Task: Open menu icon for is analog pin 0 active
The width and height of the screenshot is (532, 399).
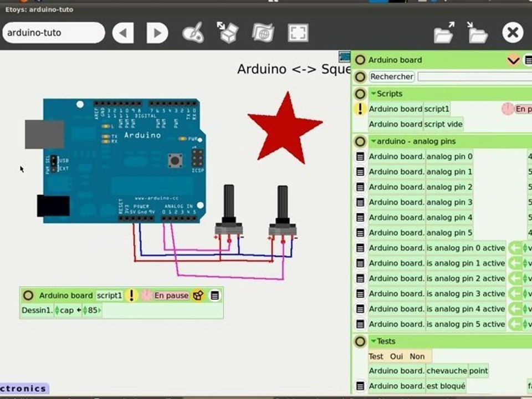Action: pos(360,248)
